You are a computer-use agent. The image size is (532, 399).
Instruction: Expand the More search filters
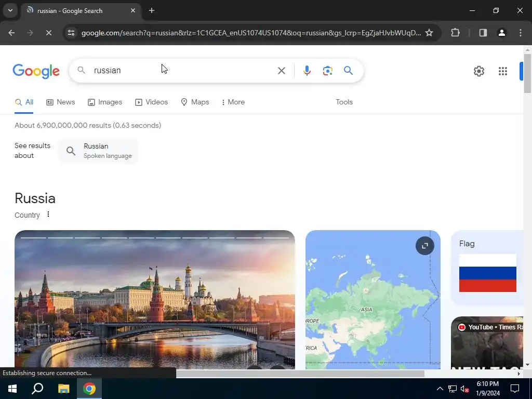233,102
